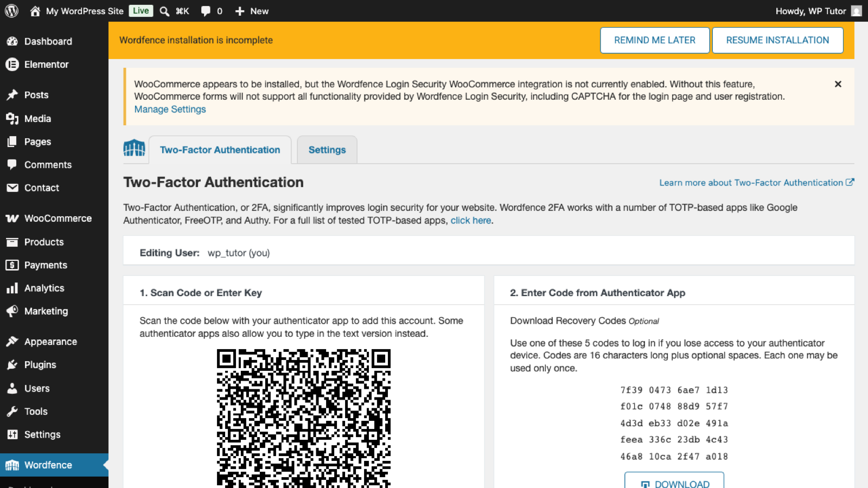
Task: Dismiss the WooCommerce integration notice
Action: [838, 84]
